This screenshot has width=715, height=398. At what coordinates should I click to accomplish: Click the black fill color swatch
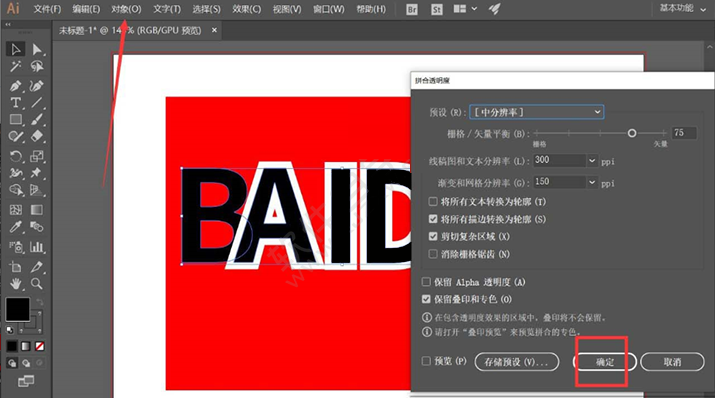pyautogui.click(x=17, y=310)
